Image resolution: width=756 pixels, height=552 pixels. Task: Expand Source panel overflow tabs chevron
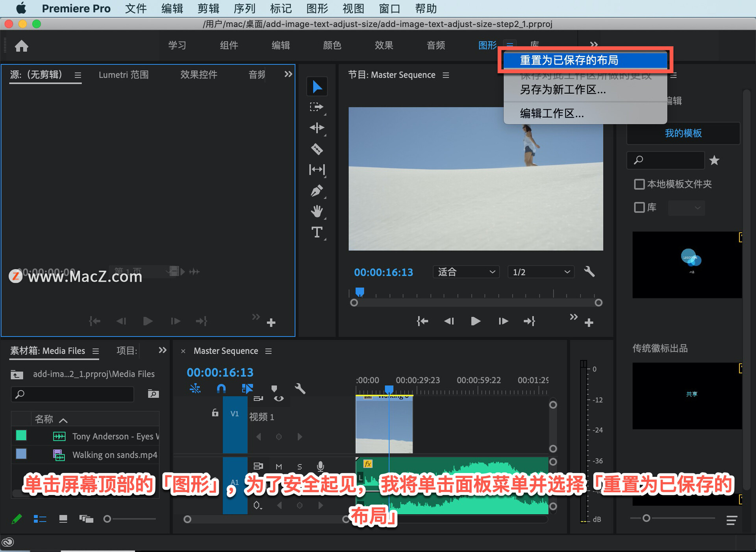tap(288, 74)
